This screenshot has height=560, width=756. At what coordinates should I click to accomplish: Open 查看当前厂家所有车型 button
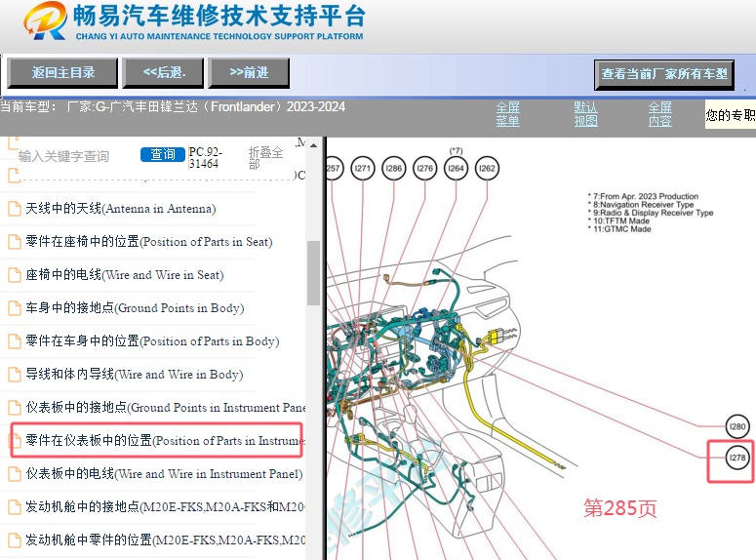tap(664, 74)
